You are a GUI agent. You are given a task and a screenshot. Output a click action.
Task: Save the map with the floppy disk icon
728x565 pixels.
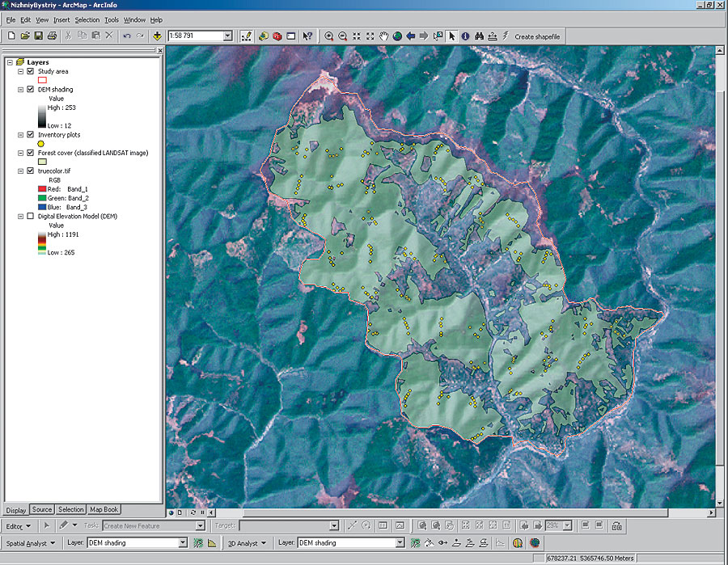pyautogui.click(x=39, y=36)
